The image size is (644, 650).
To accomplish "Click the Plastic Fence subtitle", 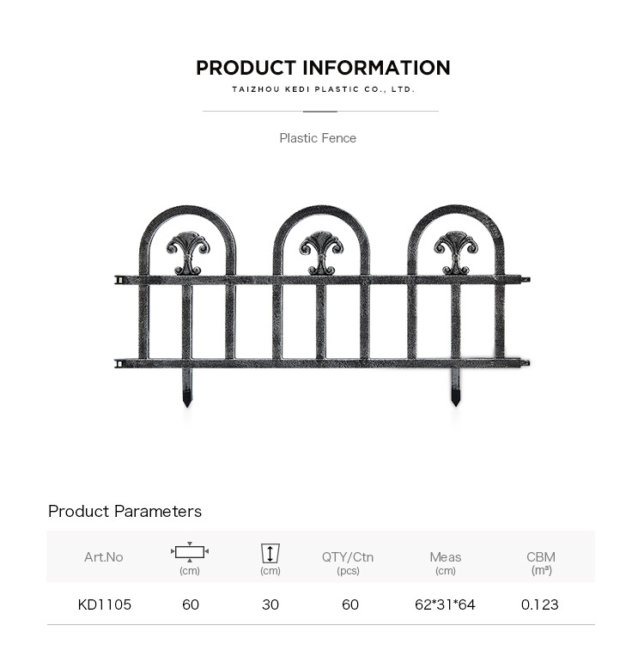I will tap(318, 138).
